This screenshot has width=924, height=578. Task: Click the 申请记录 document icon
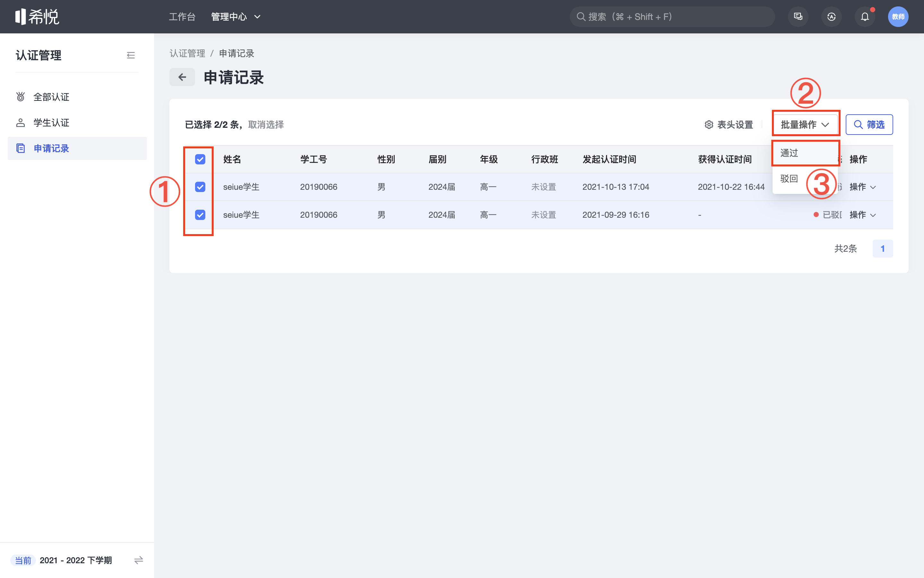(21, 148)
